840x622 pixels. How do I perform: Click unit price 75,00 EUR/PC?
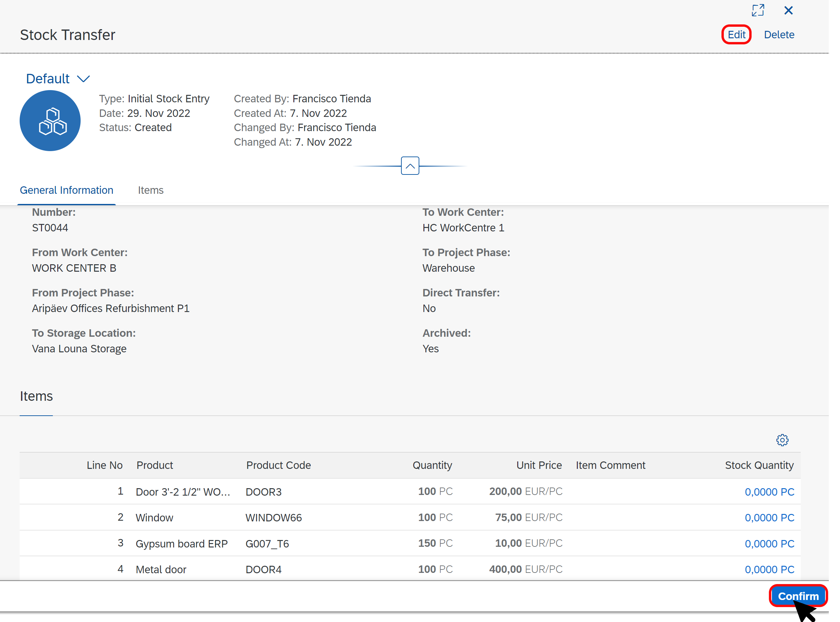[x=528, y=517]
